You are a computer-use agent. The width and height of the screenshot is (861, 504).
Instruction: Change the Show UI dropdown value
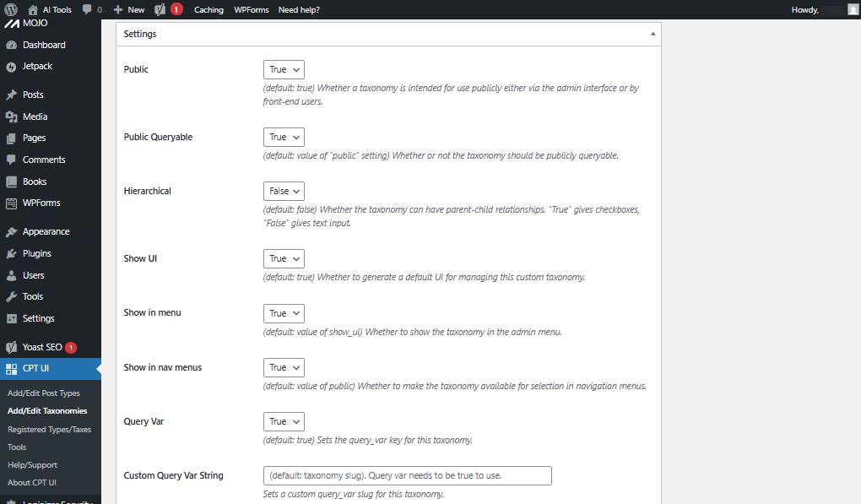[284, 258]
